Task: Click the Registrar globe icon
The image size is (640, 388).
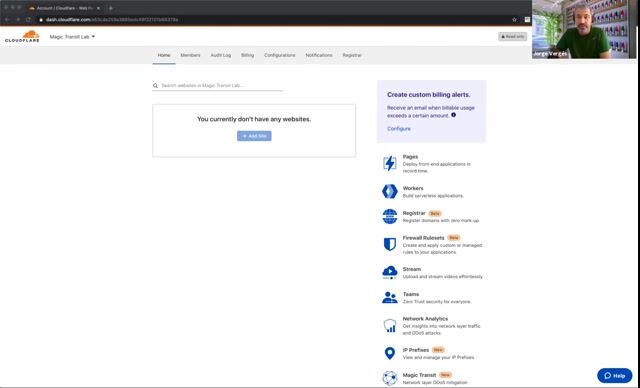Action: (x=390, y=217)
